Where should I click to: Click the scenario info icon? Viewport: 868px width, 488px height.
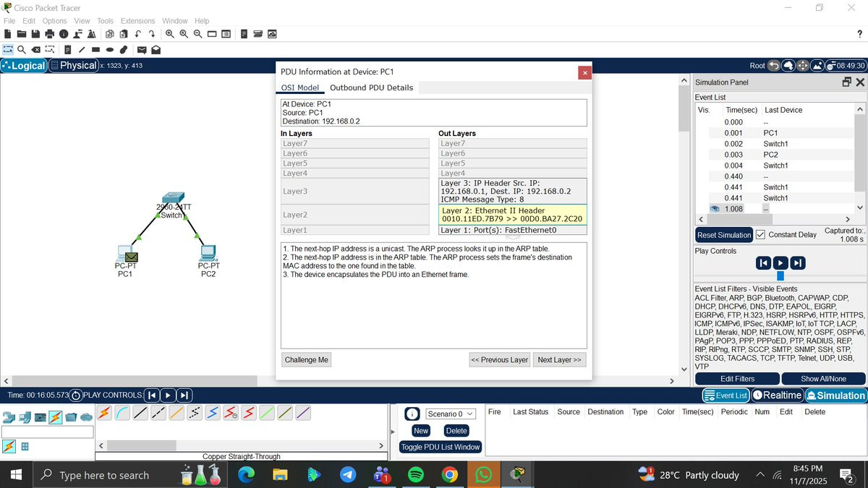tap(412, 414)
